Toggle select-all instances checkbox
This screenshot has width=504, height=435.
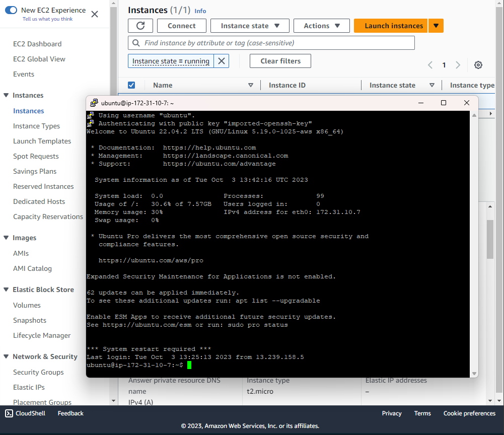(x=131, y=85)
